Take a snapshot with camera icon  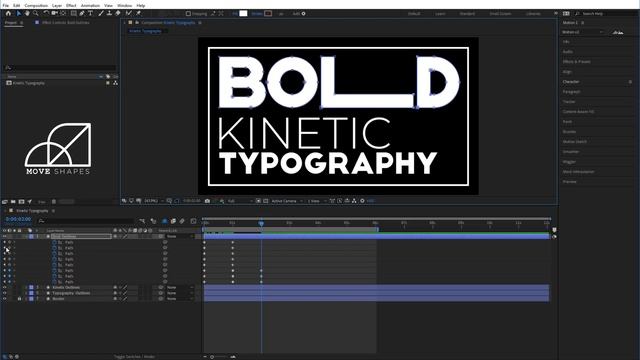click(x=207, y=201)
